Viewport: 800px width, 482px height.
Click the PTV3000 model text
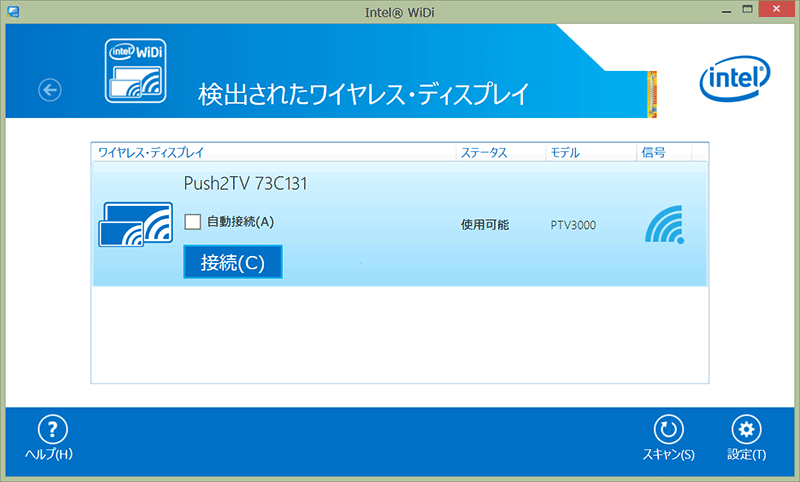coord(573,225)
